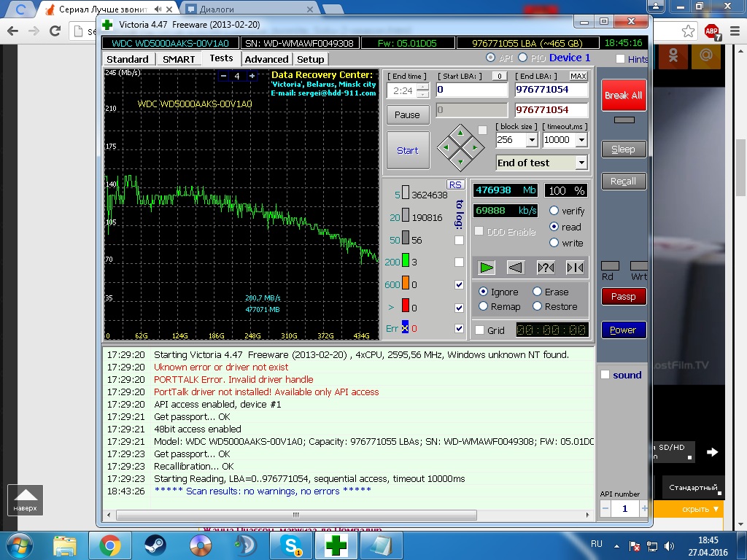
Task: Choose the Remap bad-block action
Action: [x=483, y=306]
